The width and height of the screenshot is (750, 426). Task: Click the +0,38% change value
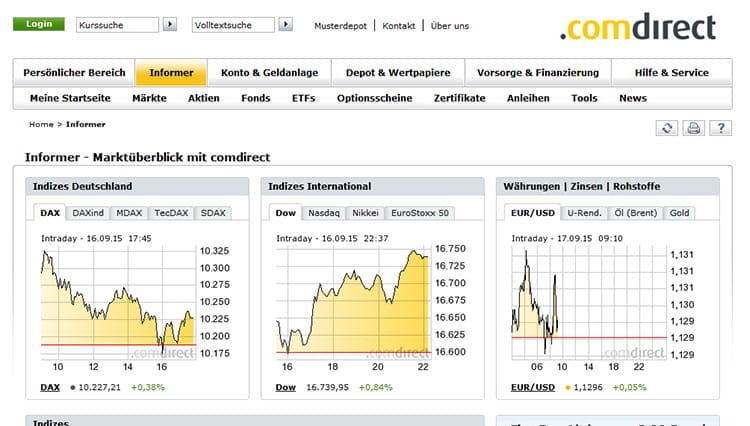click(148, 387)
